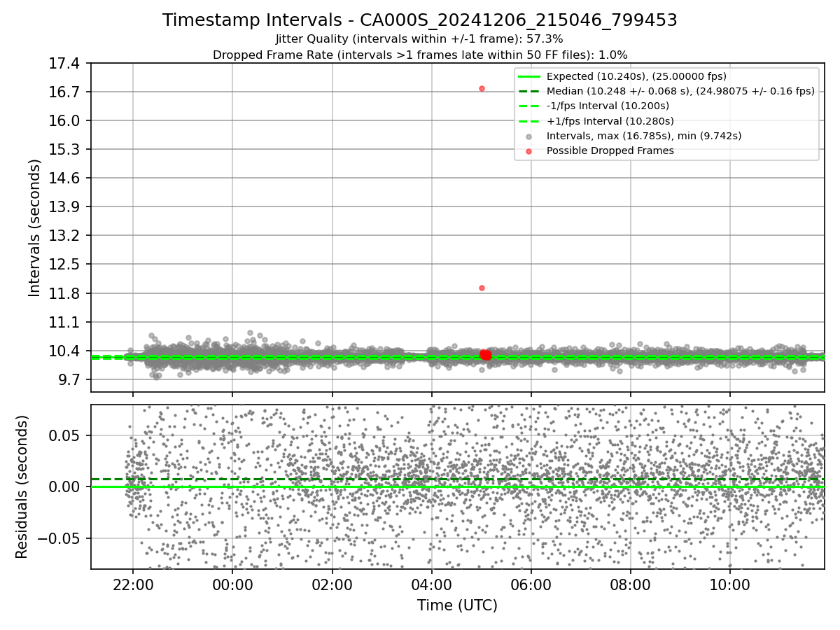
Task: Select the Dropped Frame Rate 1.0% subtitle line
Action: [x=420, y=55]
